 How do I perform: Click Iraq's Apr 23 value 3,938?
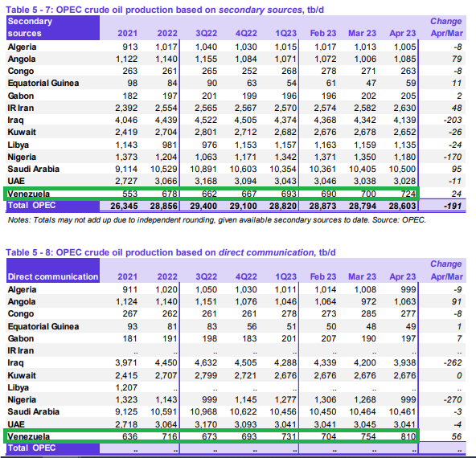tap(404, 363)
